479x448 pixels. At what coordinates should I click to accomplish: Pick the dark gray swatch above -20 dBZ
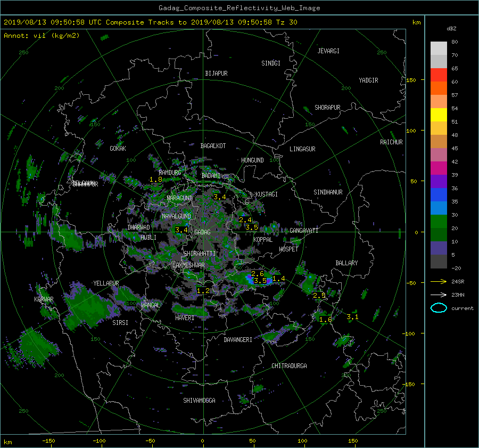pyautogui.click(x=439, y=261)
